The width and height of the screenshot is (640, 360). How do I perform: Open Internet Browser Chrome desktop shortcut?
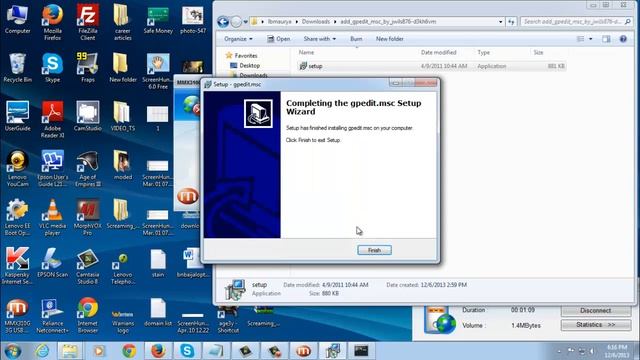[87, 316]
